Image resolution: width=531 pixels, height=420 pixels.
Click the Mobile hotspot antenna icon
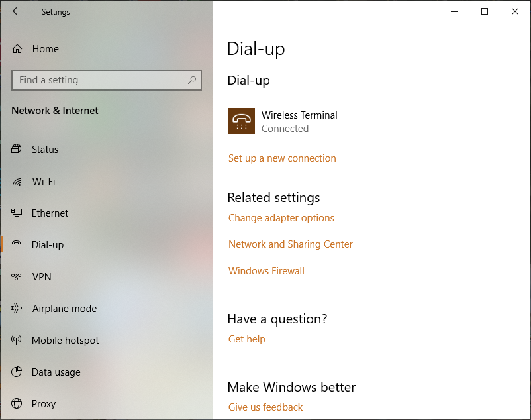coord(17,340)
